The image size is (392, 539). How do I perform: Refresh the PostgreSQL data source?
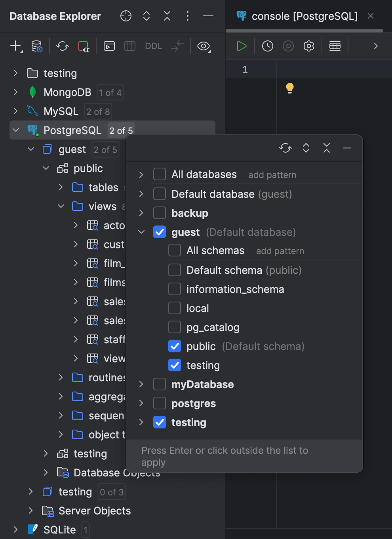click(62, 46)
